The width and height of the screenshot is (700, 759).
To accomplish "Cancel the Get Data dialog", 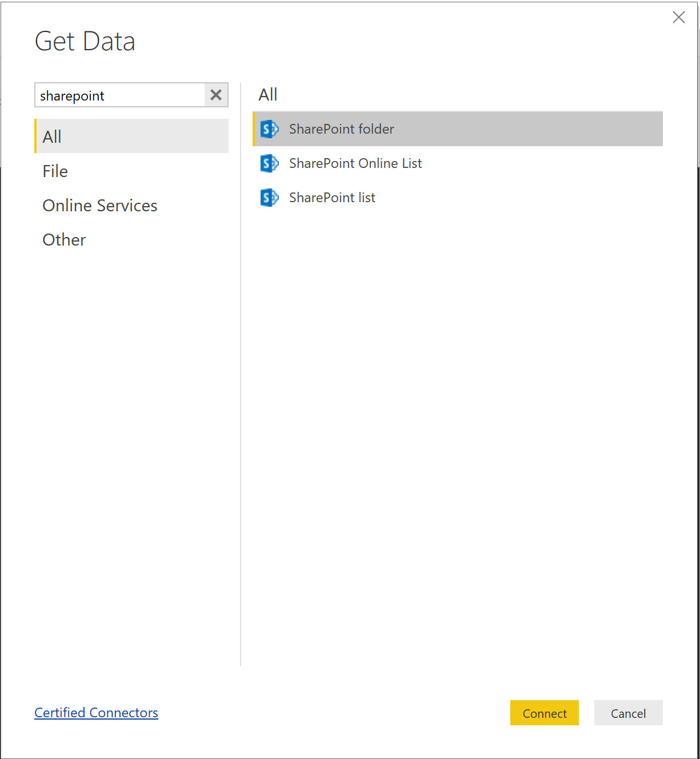I will [x=629, y=713].
